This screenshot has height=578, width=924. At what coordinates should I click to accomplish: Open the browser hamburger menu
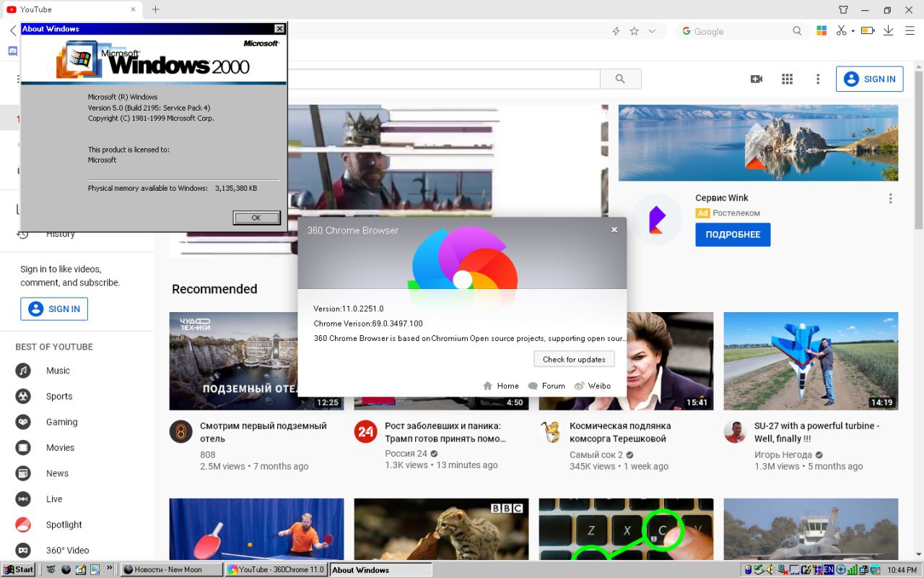(908, 31)
